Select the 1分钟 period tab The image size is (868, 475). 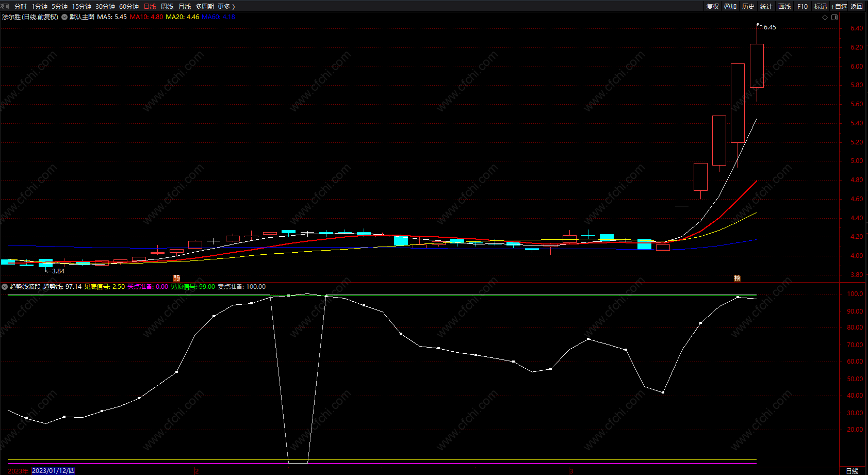coord(39,7)
